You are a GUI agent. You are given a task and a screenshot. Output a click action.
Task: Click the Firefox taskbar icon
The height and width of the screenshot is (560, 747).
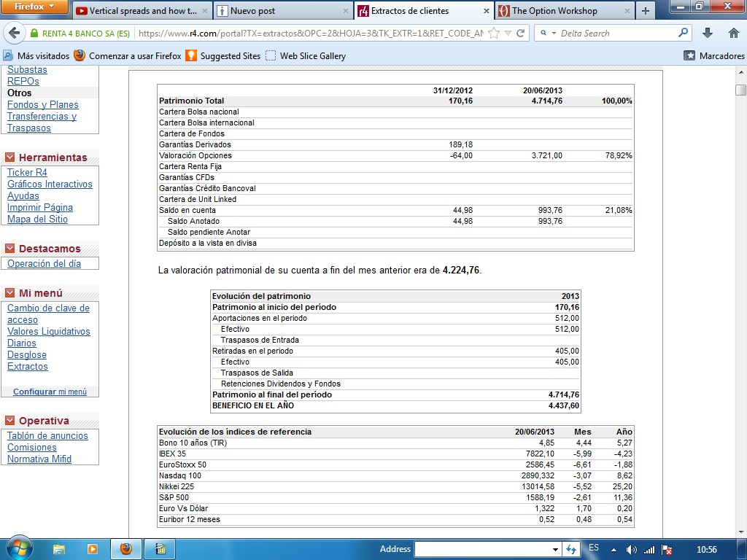click(x=125, y=550)
